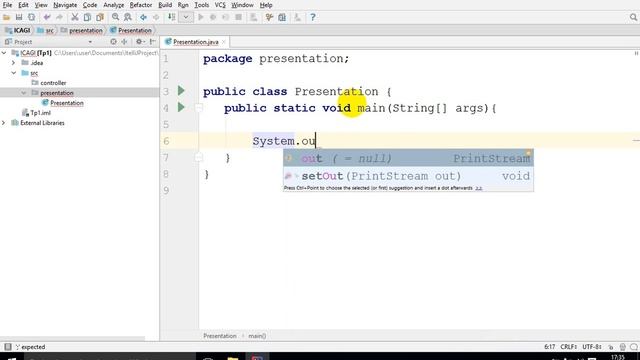Choose the setOut(PrintStream out) suggestion
The height and width of the screenshot is (360, 640).
408,176
